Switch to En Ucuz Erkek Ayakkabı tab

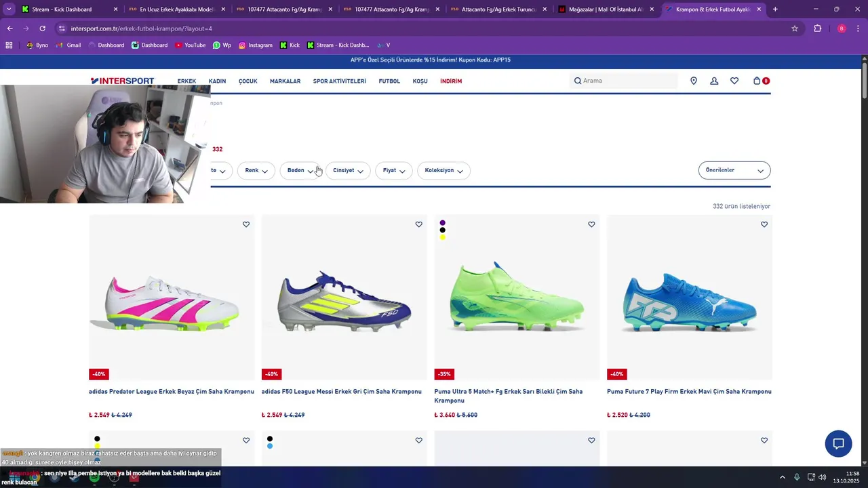coord(177,9)
